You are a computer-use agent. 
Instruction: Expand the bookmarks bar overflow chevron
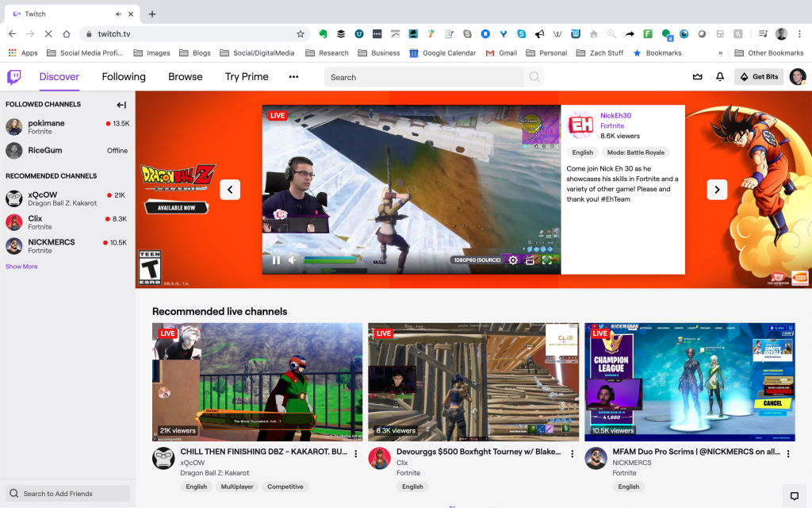[720, 53]
